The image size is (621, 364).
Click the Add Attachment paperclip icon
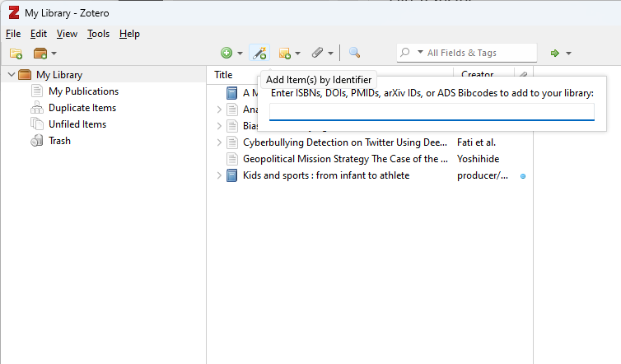coord(317,53)
